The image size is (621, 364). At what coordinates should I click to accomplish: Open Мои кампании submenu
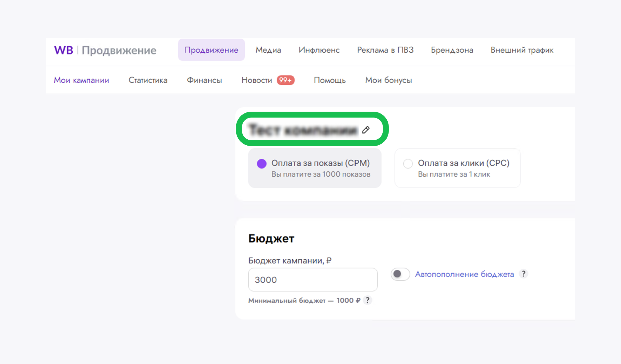point(82,80)
